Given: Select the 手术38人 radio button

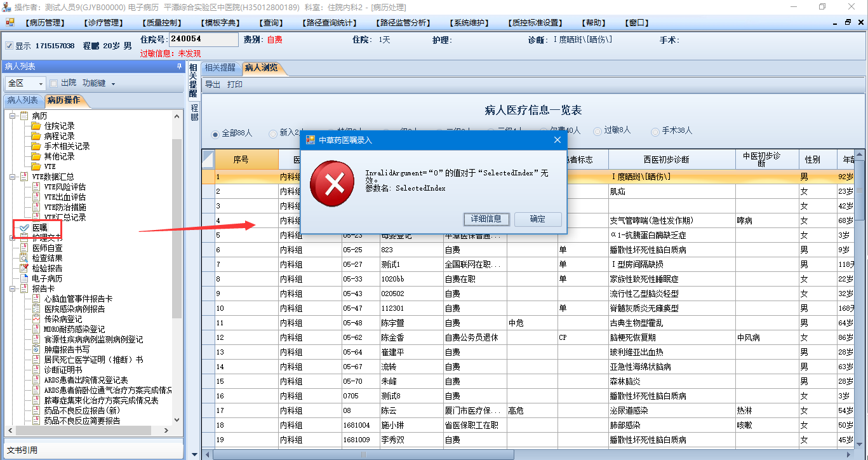Looking at the screenshot, I should (655, 131).
